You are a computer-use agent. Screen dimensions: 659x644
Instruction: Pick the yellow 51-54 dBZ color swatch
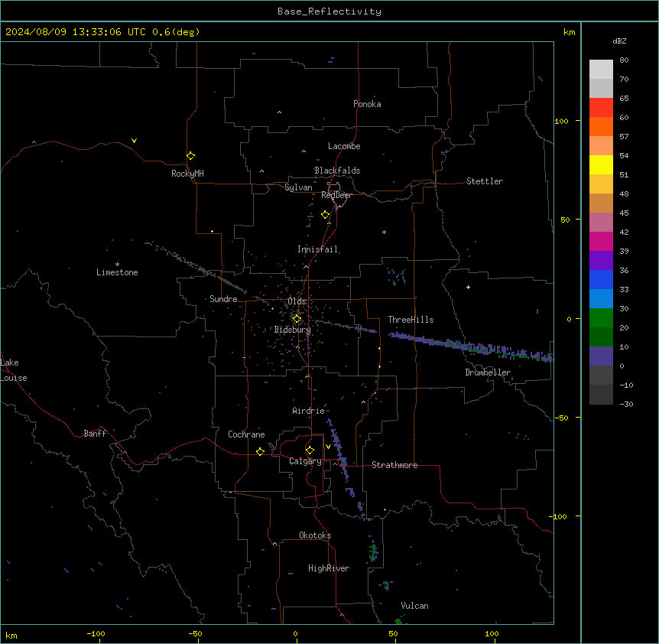click(601, 164)
